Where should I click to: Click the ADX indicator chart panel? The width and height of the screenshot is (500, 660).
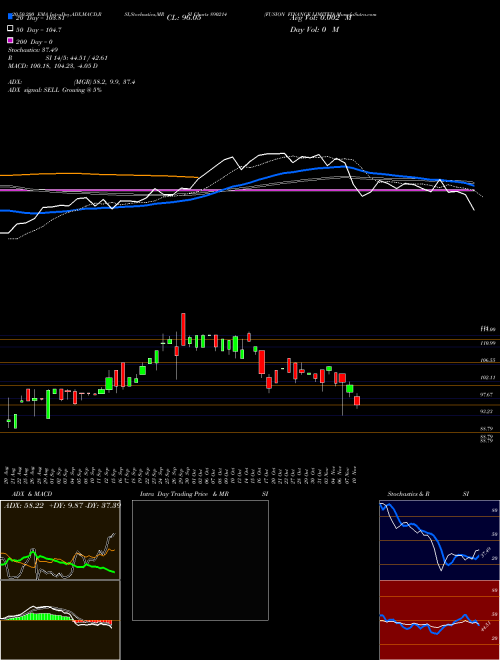tap(60, 540)
